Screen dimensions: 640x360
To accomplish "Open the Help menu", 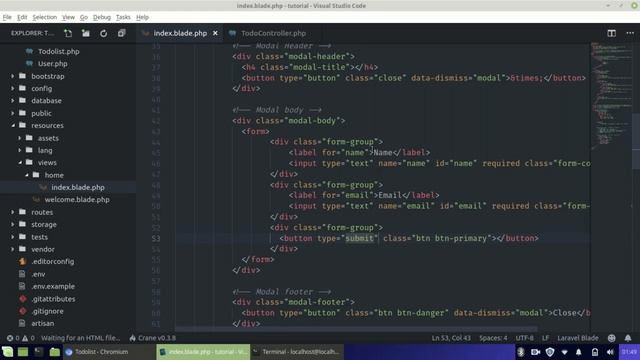I will click(x=142, y=17).
